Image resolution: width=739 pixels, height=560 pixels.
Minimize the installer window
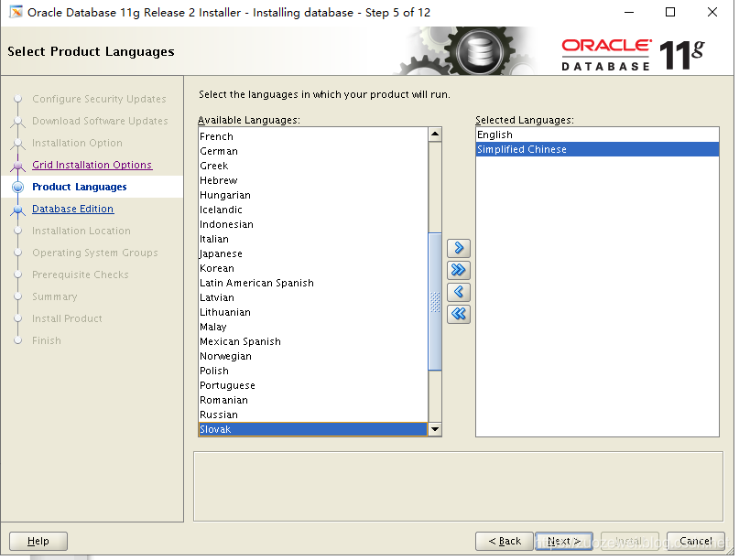(629, 12)
